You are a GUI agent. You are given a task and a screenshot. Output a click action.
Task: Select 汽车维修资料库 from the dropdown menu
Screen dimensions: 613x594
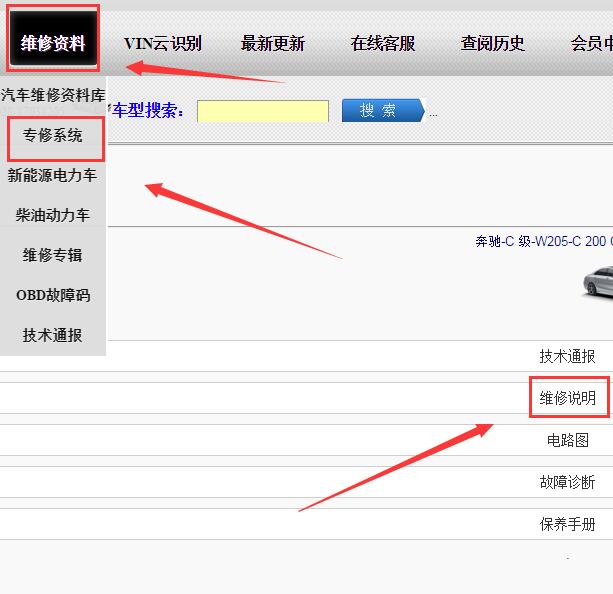tap(53, 96)
